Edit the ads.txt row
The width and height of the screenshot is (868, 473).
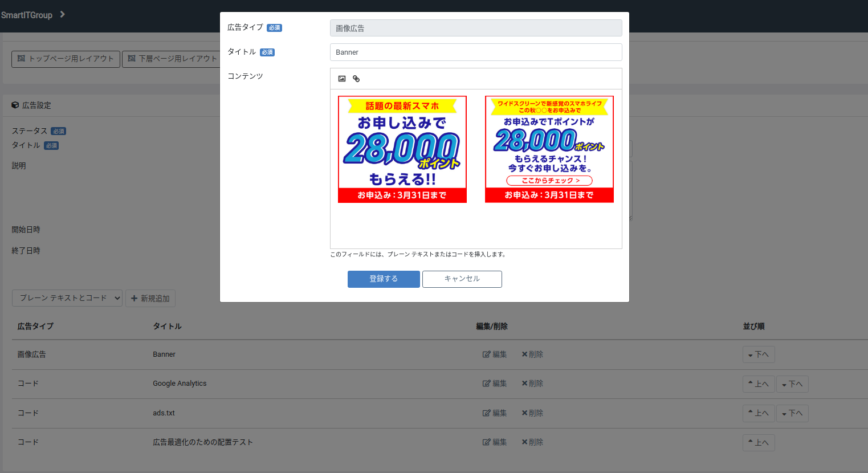pos(495,413)
